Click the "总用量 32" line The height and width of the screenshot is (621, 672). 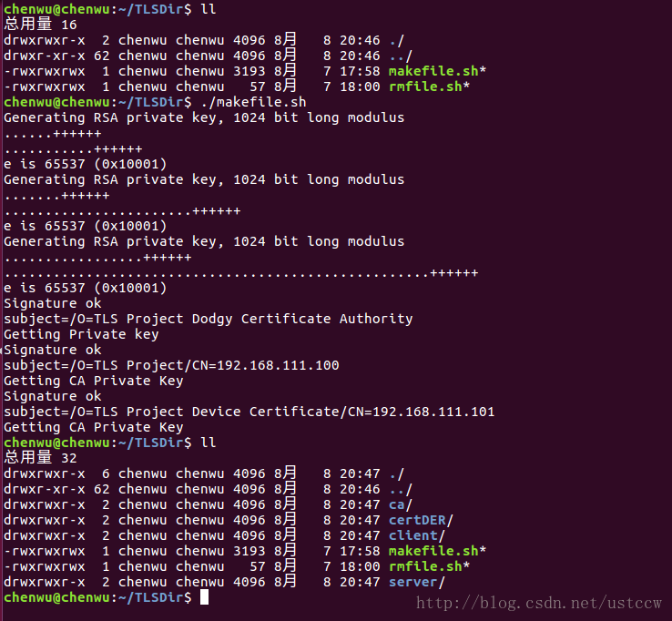coord(40,458)
